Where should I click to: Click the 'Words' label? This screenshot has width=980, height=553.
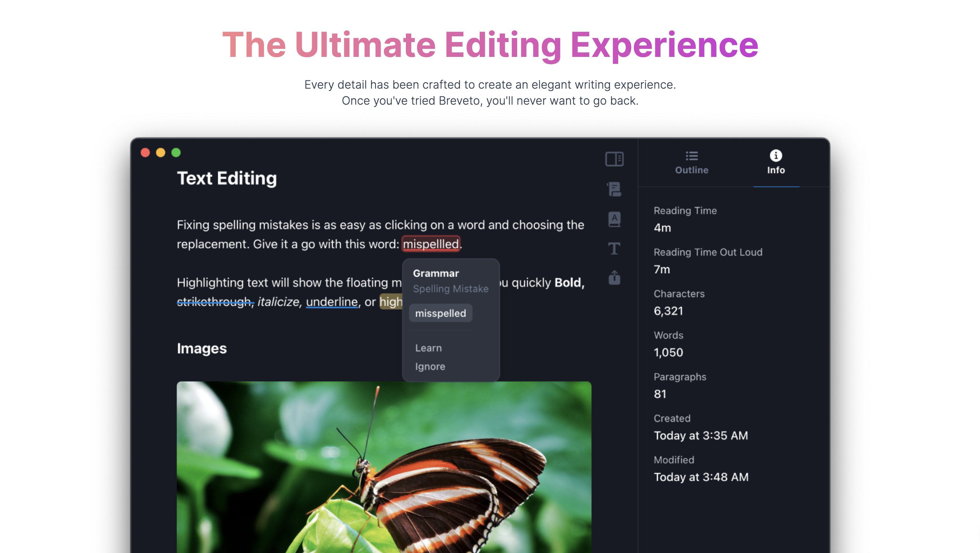[x=668, y=335]
